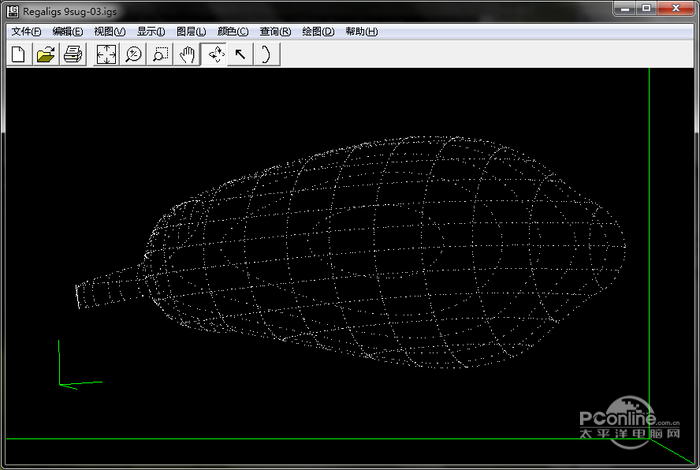This screenshot has width=700, height=470.
Task: Select the arrow pointer tool
Action: tap(240, 55)
